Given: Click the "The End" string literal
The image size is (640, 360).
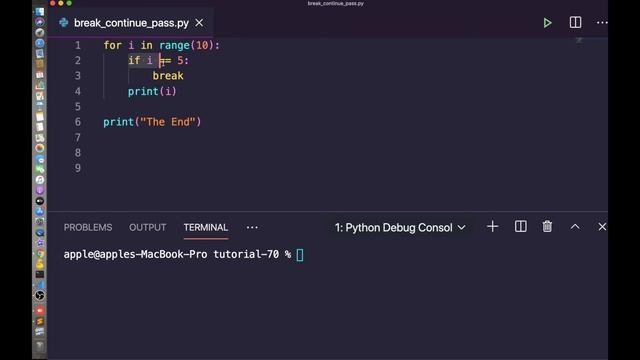Looking at the screenshot, I should 168,122.
